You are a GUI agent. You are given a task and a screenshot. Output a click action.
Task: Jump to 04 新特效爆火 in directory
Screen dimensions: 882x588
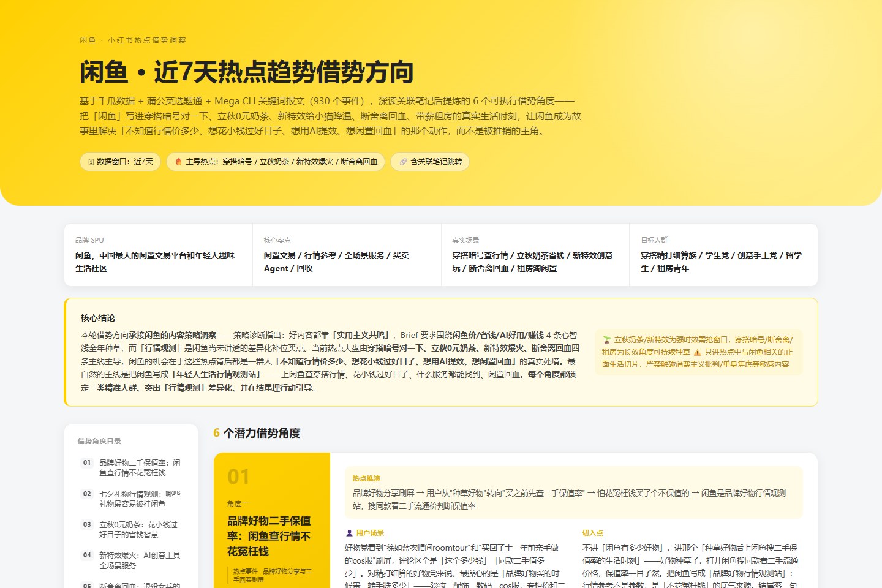pyautogui.click(x=131, y=560)
